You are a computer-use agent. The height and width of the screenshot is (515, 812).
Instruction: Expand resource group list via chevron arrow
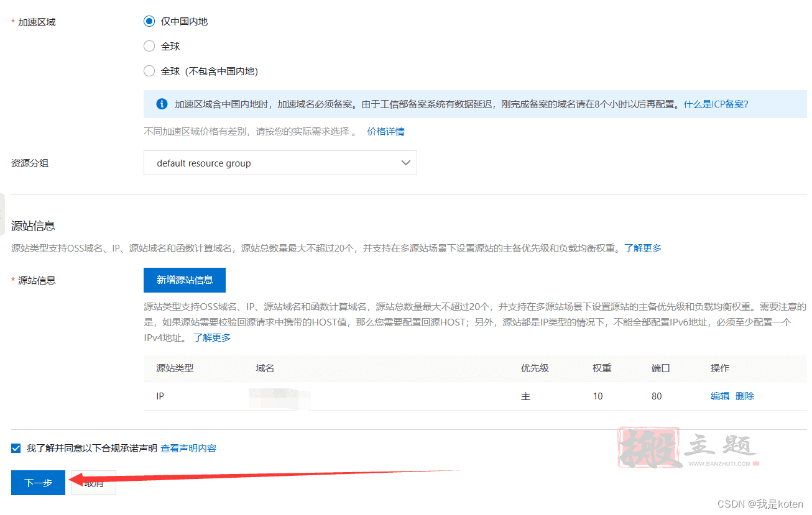[x=406, y=163]
